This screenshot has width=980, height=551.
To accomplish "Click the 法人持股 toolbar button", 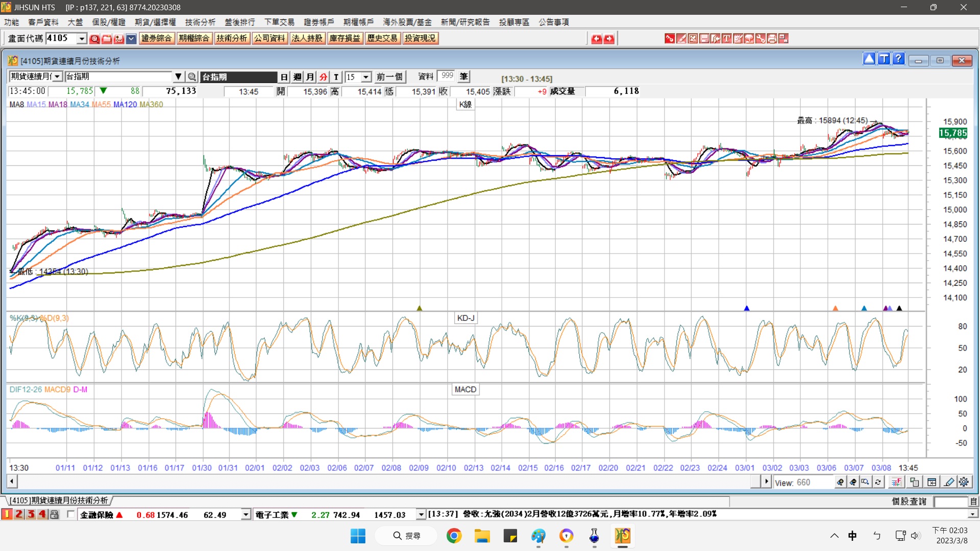I will click(x=307, y=39).
